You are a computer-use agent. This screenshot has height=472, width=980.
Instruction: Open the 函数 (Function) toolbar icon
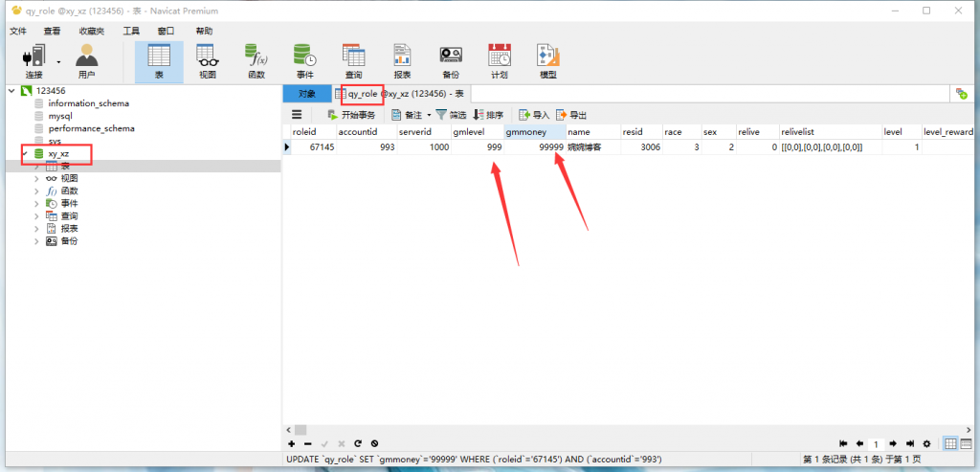pos(256,60)
